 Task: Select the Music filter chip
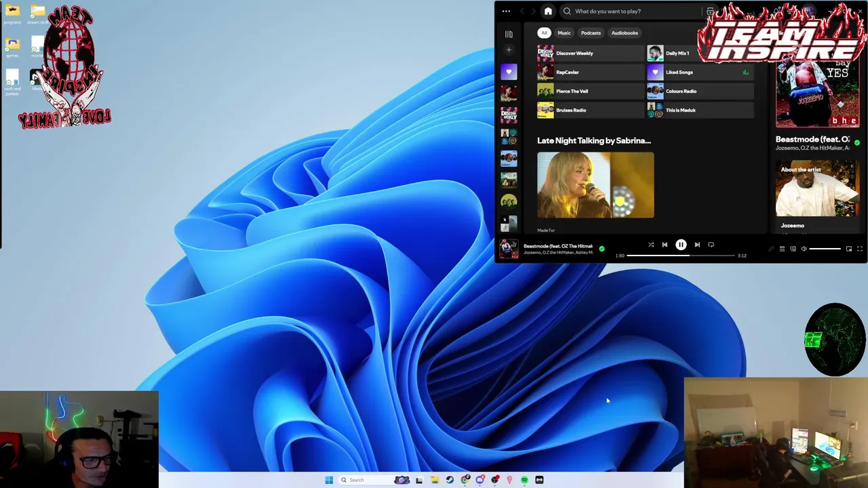click(564, 33)
